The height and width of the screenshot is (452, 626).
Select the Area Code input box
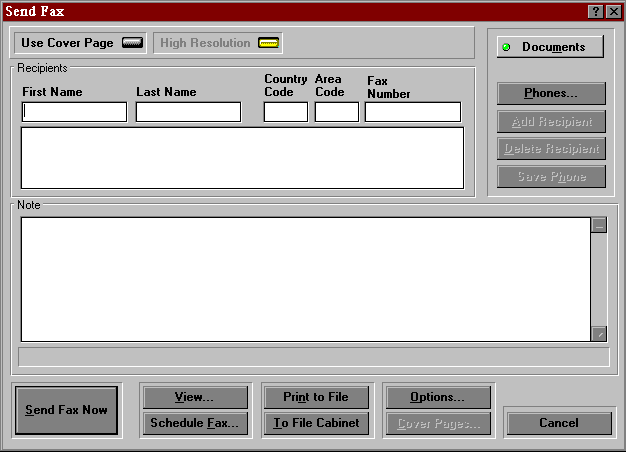click(336, 112)
